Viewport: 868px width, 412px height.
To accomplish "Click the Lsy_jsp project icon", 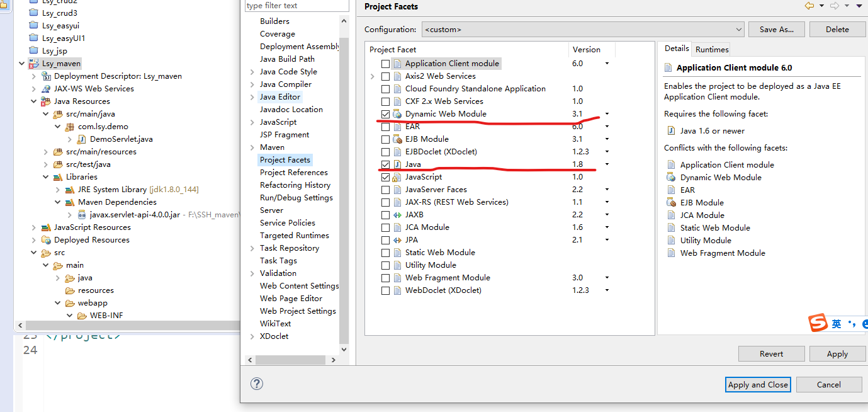I will 34,51.
